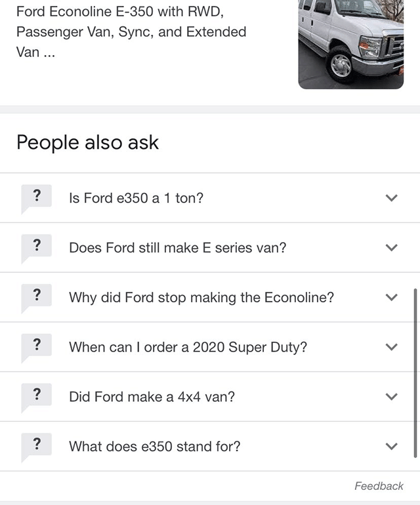This screenshot has width=420, height=505.
Task: Open 'Why did Ford stop making the Econoline?' question
Action: (x=201, y=298)
